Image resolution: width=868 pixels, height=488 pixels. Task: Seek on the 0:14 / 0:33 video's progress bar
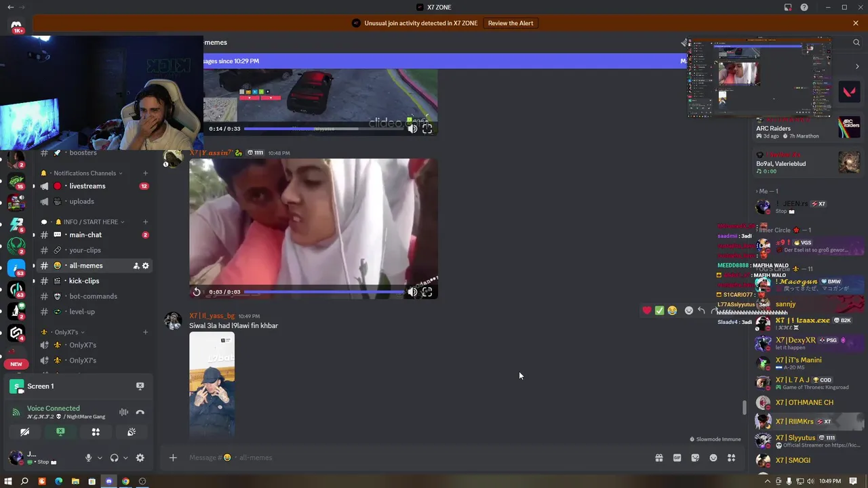(x=323, y=128)
